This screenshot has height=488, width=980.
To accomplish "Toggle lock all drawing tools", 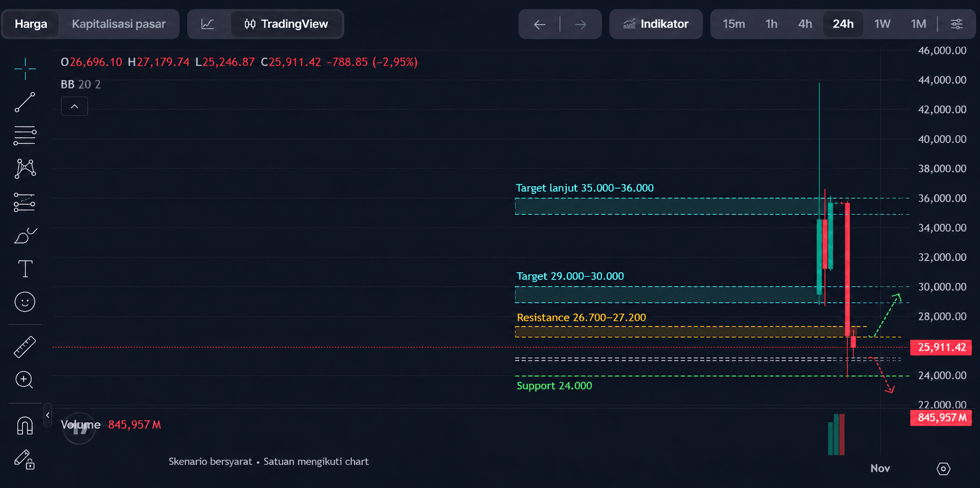I will coord(25,459).
